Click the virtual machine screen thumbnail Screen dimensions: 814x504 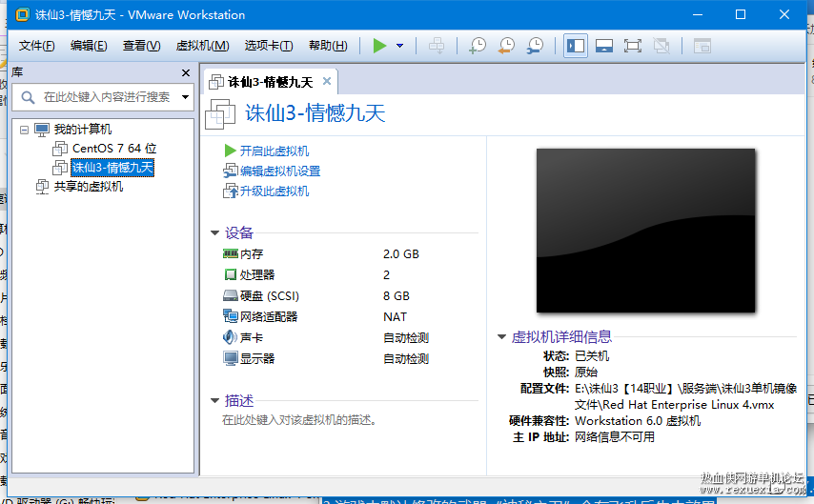[645, 231]
